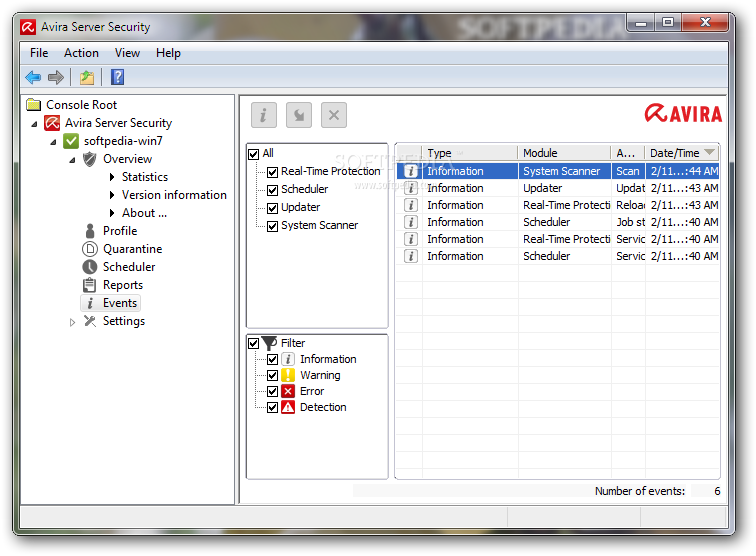Click the info icon of the System Scanner event row
Viewport: 756px width, 556px height.
(x=410, y=171)
